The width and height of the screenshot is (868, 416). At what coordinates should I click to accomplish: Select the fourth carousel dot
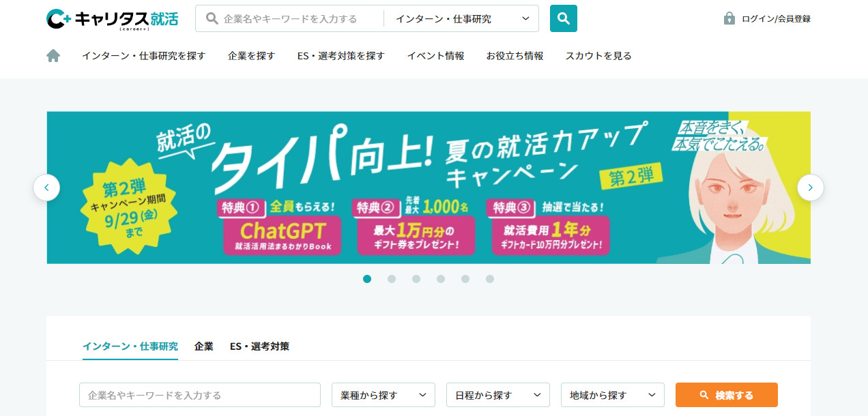point(441,279)
